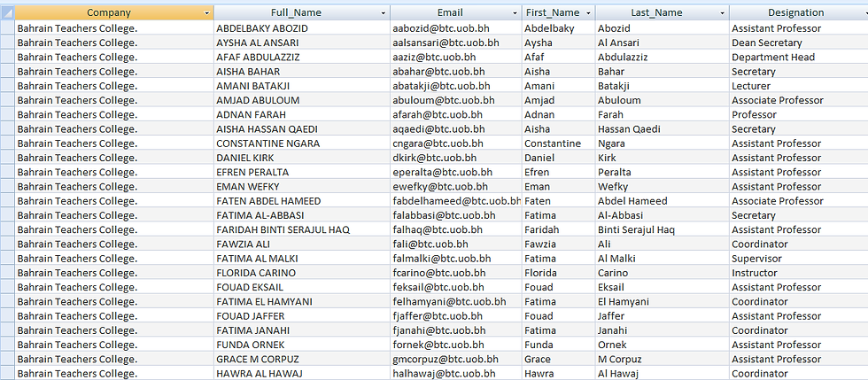Click the Full_Name cell AISHA HASSAN QAEDI
The height and width of the screenshot is (380, 868).
pos(302,129)
